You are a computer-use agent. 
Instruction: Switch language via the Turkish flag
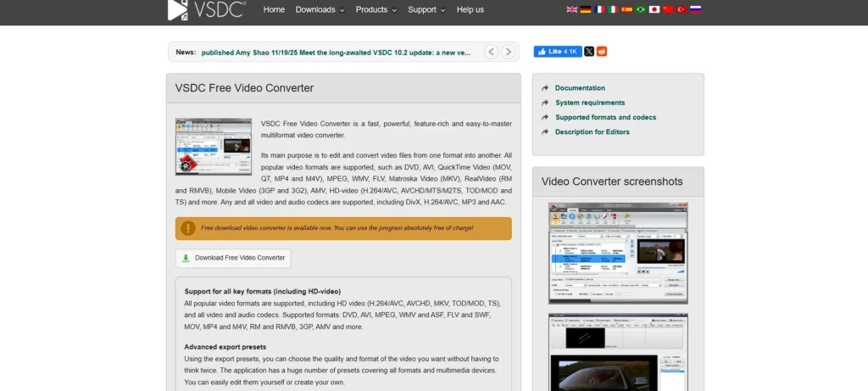(682, 9)
